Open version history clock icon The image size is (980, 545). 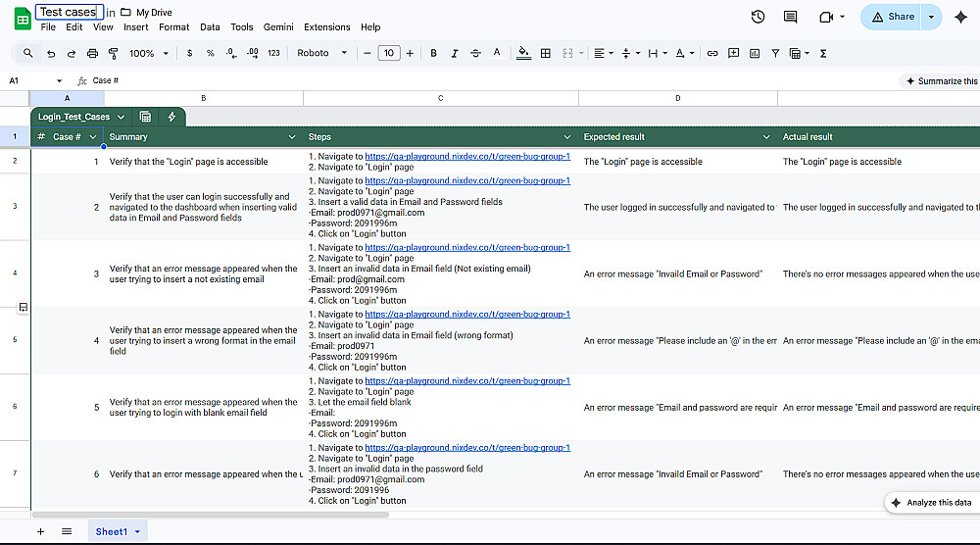[758, 17]
